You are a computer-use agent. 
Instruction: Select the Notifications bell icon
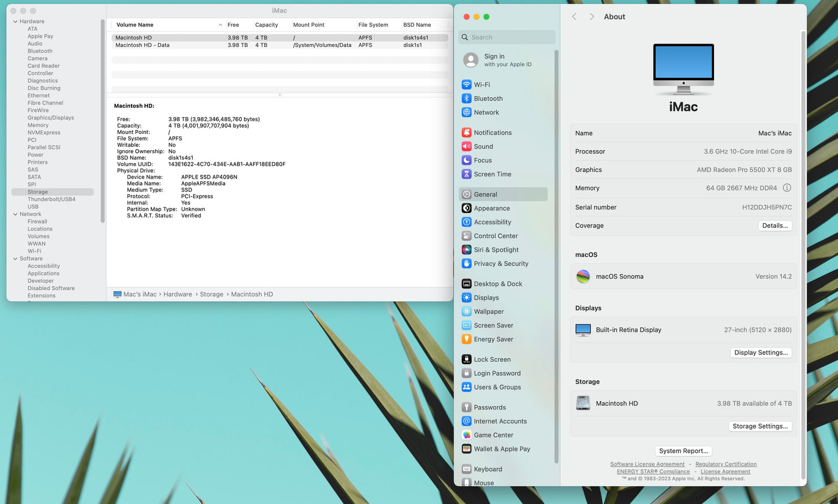pos(466,133)
